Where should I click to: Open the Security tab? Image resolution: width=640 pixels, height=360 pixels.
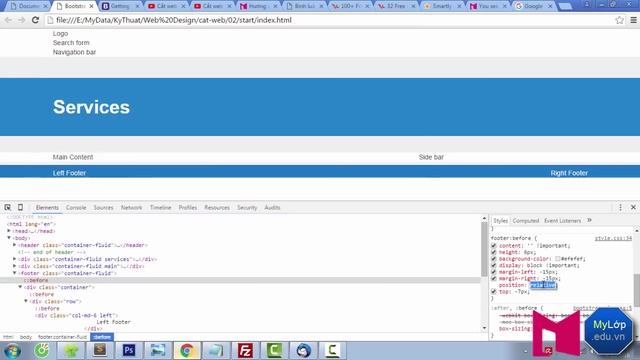click(x=247, y=207)
